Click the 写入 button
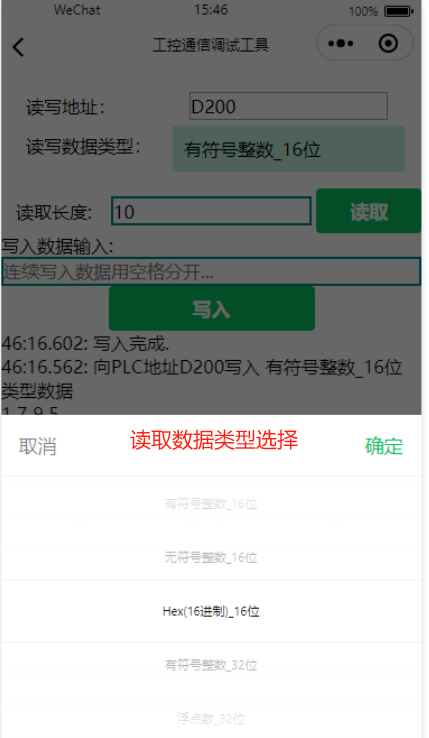Screen dimensions: 429x738 tap(212, 309)
